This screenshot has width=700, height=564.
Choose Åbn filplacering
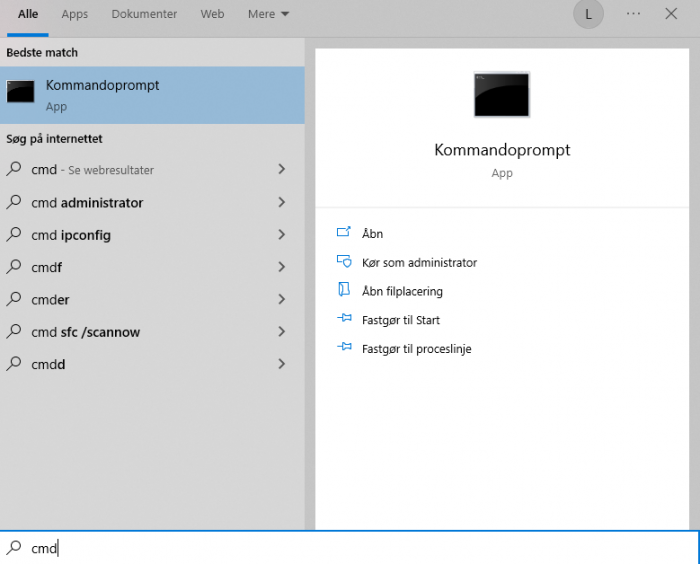402,291
